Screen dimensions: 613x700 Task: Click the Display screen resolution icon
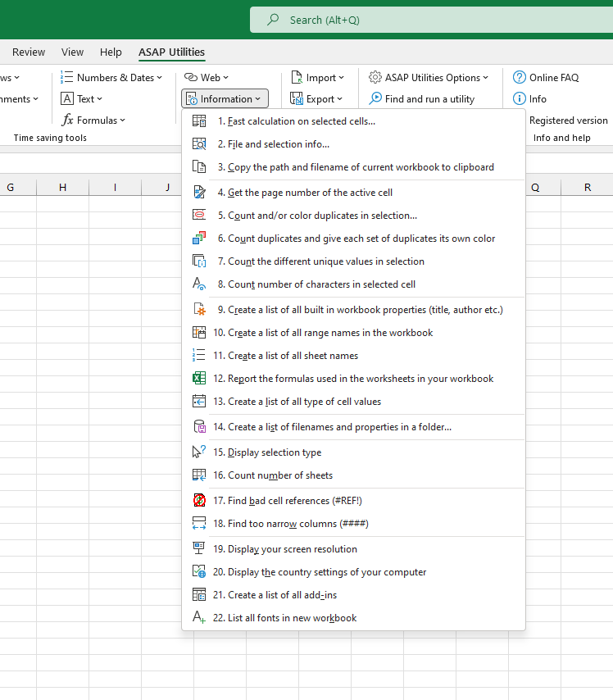pyautogui.click(x=199, y=548)
